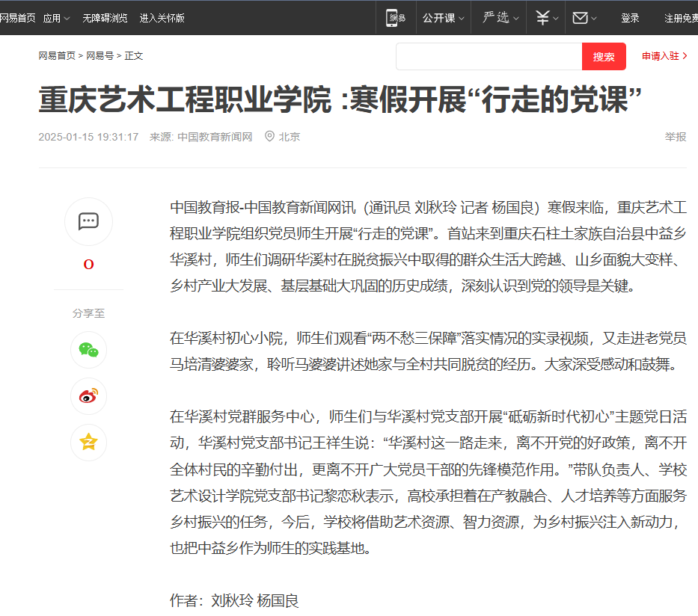Expand the 公开课 dropdown

[443, 18]
